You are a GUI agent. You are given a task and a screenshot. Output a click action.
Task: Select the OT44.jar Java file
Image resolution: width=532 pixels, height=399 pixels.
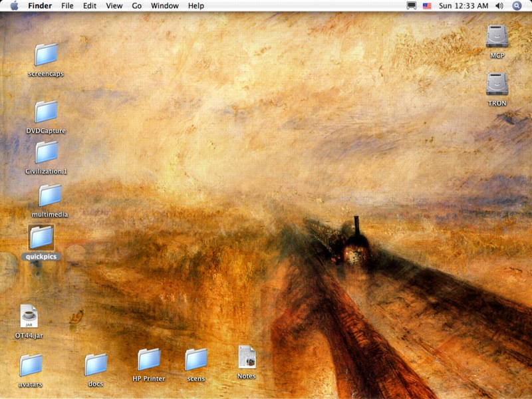tap(29, 316)
